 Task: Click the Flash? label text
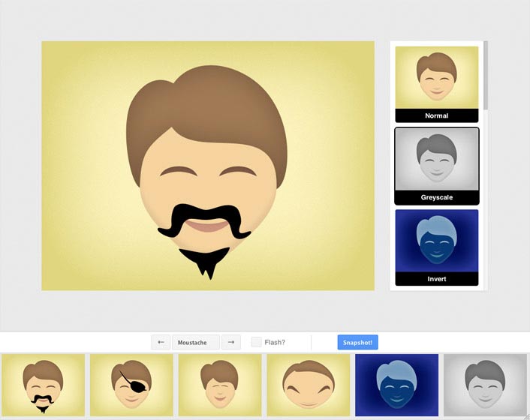point(275,343)
